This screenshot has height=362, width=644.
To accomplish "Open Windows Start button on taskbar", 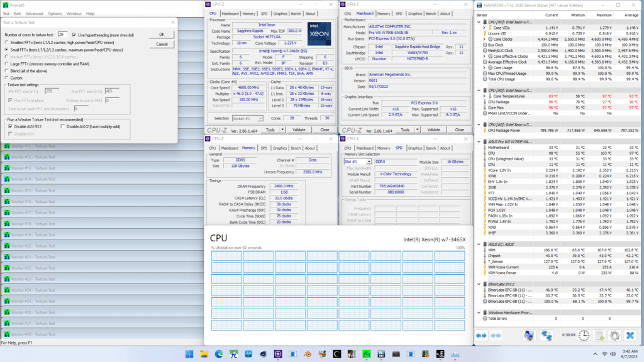I will (189, 354).
